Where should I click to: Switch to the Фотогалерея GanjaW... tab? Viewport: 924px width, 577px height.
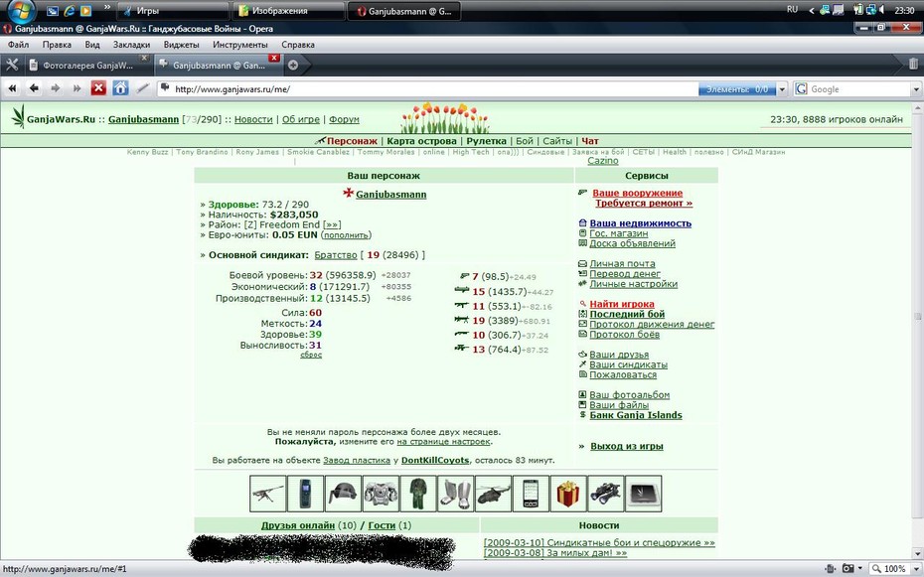87,66
